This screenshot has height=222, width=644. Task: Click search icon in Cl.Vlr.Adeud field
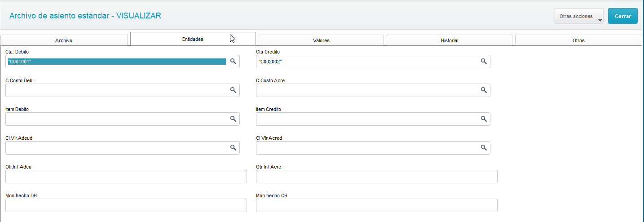coord(233,148)
